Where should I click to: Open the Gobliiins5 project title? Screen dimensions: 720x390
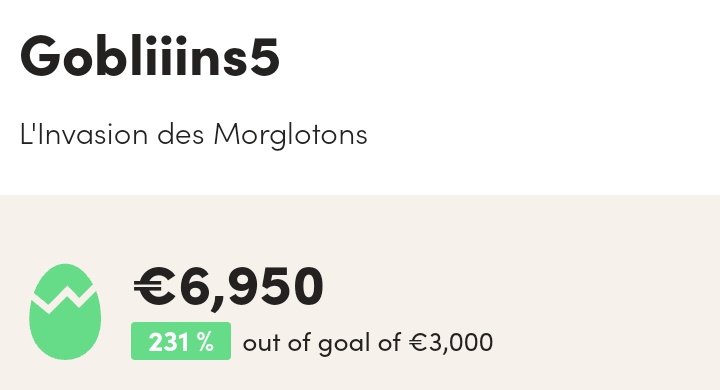150,56
